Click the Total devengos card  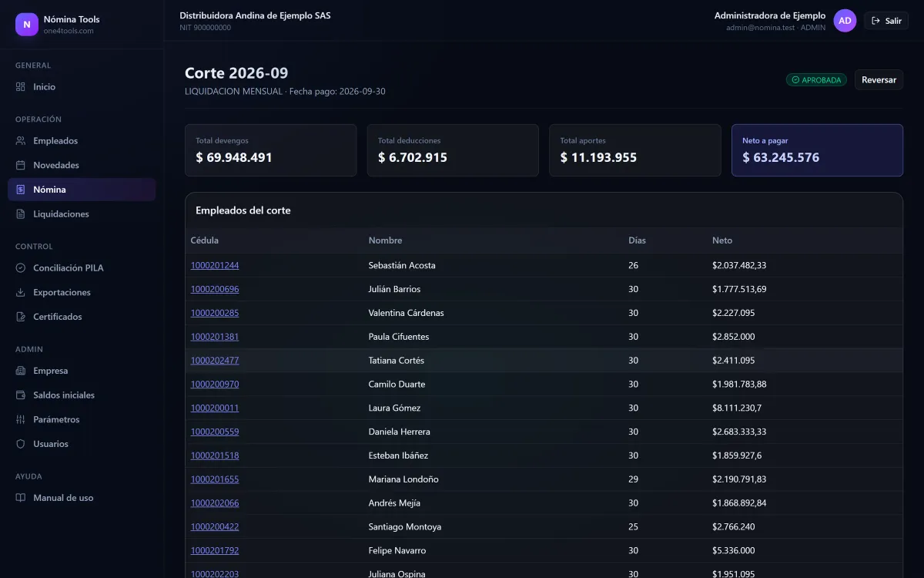pos(271,150)
